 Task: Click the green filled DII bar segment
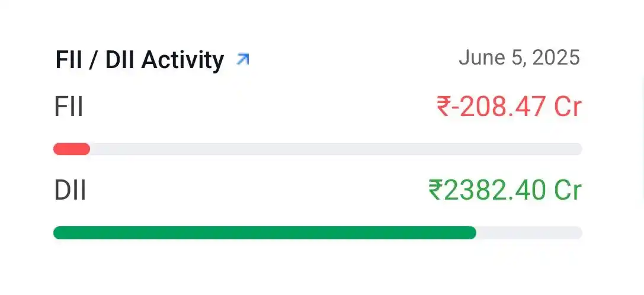[264, 233]
